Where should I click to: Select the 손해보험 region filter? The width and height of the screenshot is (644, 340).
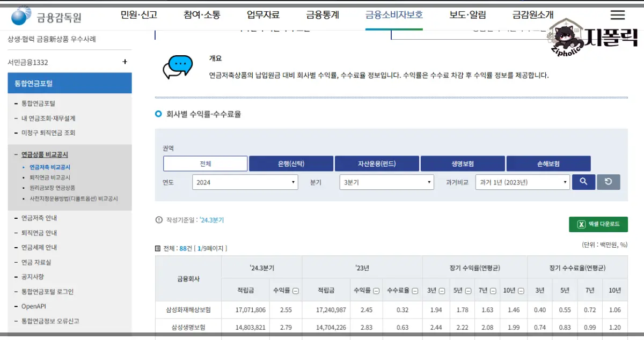(548, 164)
